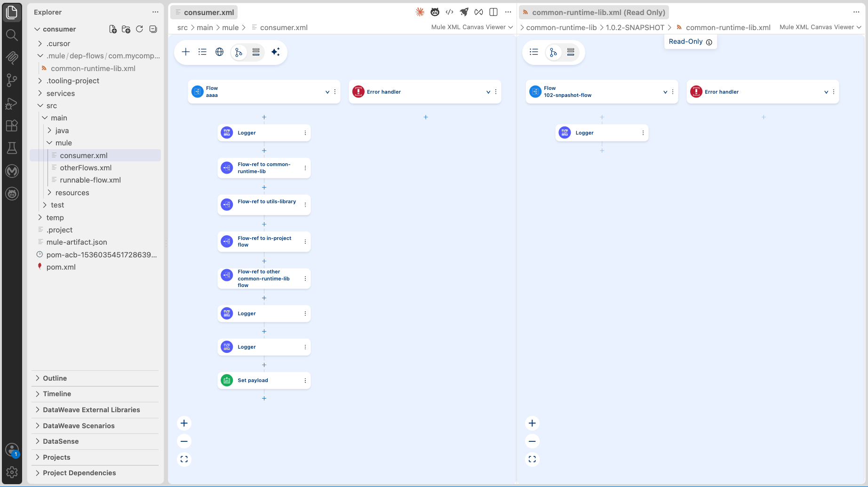This screenshot has width=868, height=487.
Task: Click the Read-Only info badge
Action: pos(690,41)
